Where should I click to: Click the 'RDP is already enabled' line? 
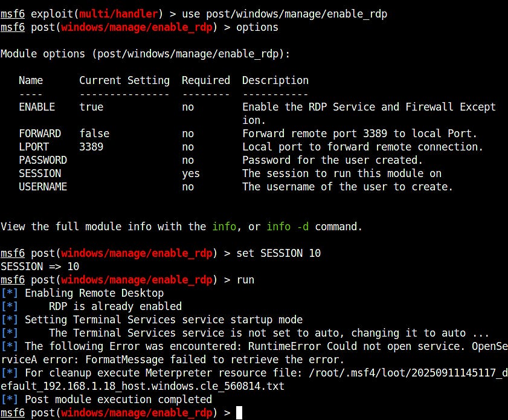pyautogui.click(x=115, y=306)
